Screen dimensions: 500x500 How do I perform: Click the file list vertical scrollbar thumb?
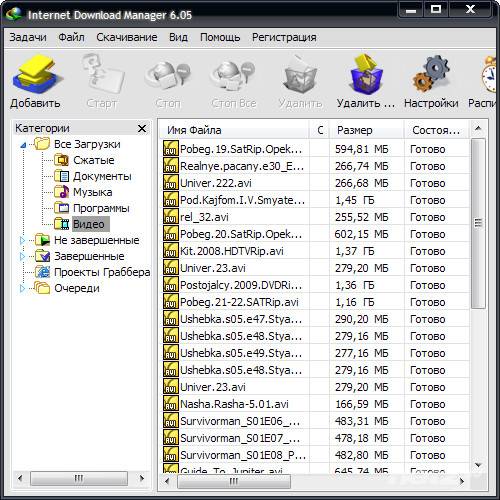click(478, 224)
